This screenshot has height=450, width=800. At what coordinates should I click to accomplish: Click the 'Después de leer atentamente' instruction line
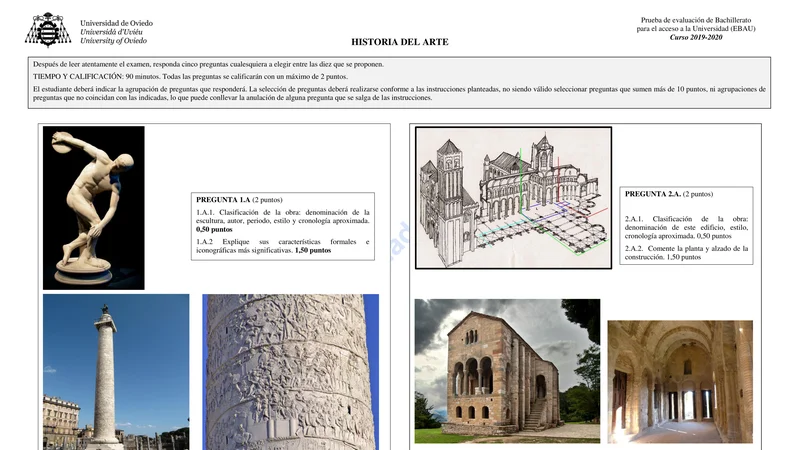(x=208, y=64)
